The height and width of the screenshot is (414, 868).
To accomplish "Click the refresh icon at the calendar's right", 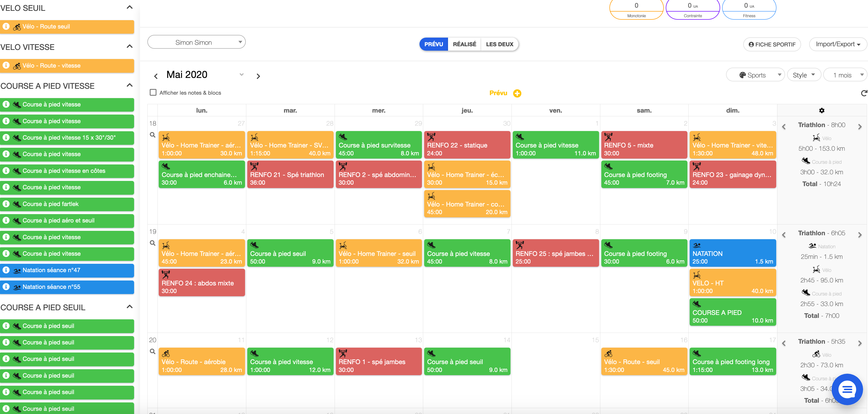I will click(864, 93).
